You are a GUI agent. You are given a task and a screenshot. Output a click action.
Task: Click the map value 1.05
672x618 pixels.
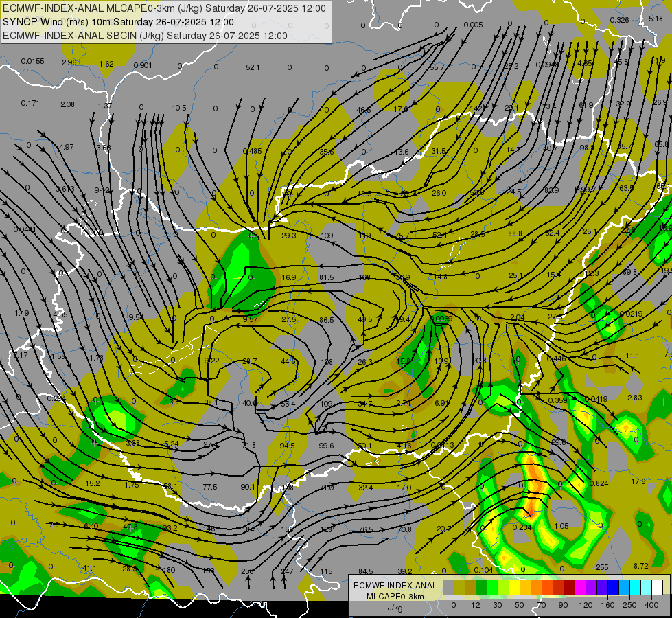coord(561,526)
